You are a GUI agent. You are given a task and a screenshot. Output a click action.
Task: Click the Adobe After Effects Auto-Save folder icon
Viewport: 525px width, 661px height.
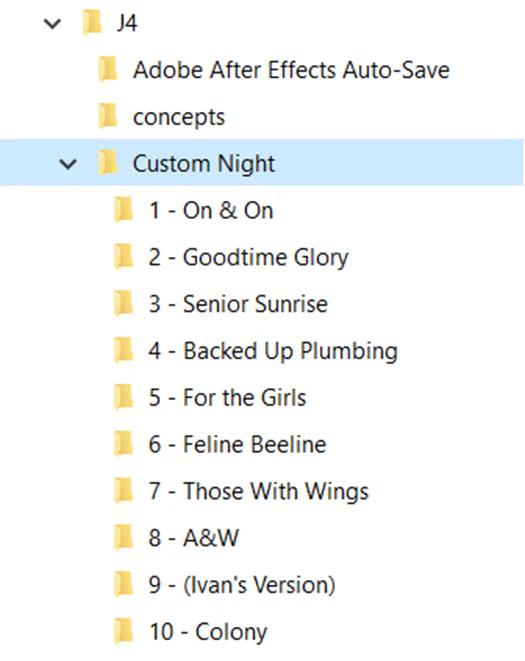(108, 70)
